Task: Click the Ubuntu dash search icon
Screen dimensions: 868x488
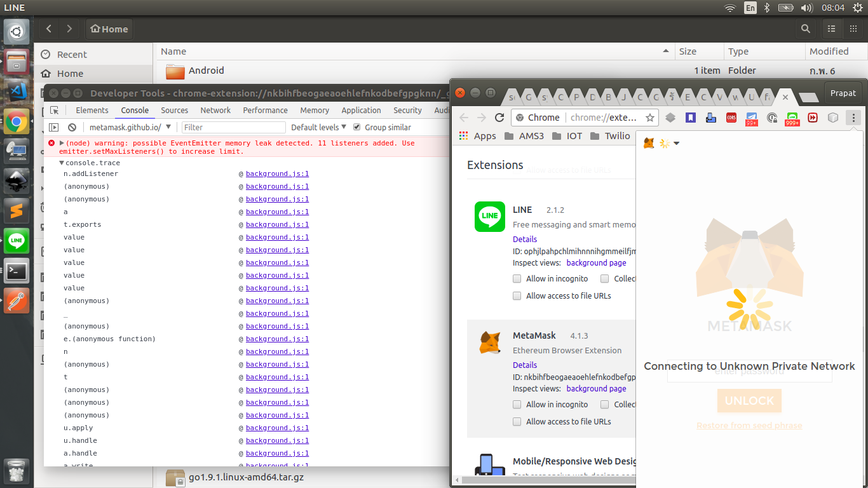Action: pyautogui.click(x=17, y=31)
